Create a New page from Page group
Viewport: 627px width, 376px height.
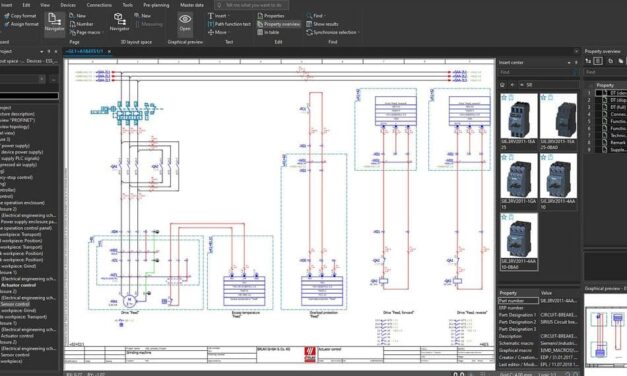coord(78,16)
